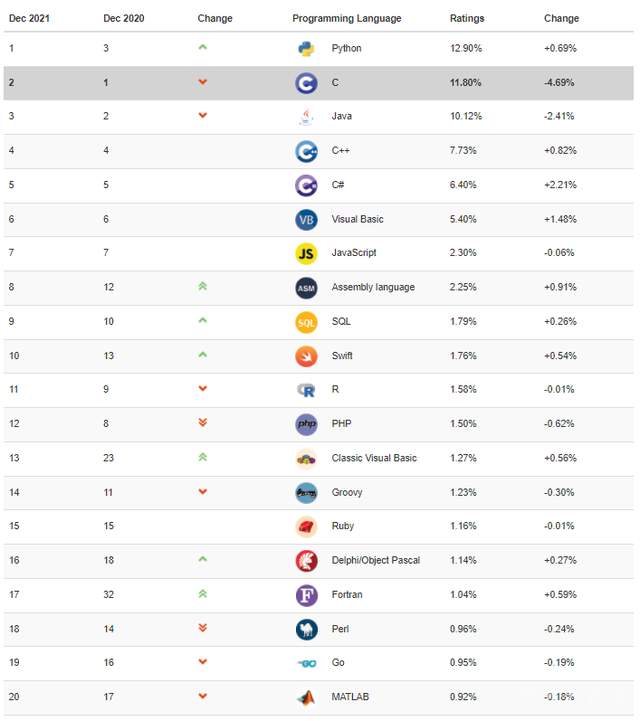This screenshot has width=640, height=721.
Task: Select the highlighted C language row name
Action: tap(335, 82)
